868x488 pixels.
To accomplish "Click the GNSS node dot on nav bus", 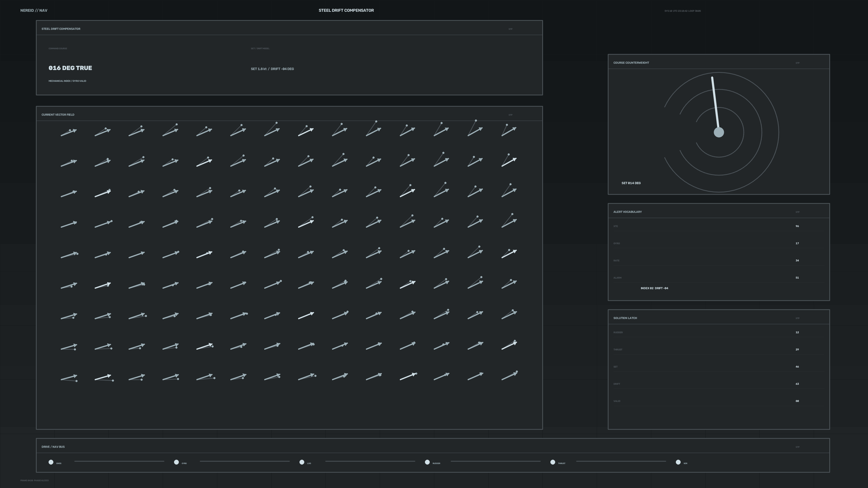I will click(x=51, y=462).
